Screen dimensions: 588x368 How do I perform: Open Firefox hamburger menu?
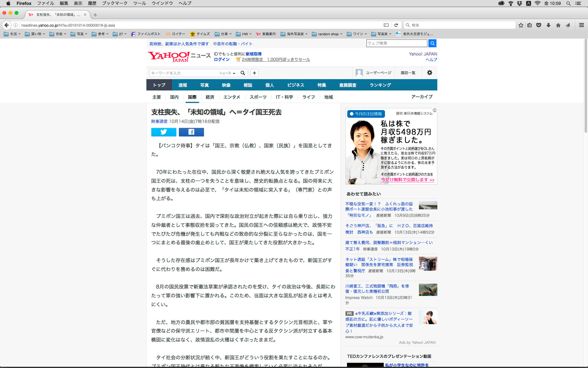pyautogui.click(x=581, y=25)
